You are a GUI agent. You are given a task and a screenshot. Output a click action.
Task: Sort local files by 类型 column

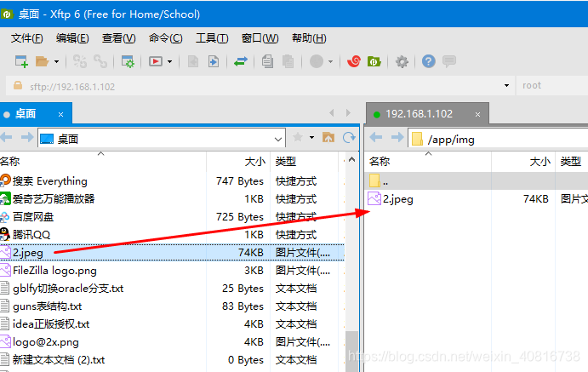pyautogui.click(x=304, y=162)
